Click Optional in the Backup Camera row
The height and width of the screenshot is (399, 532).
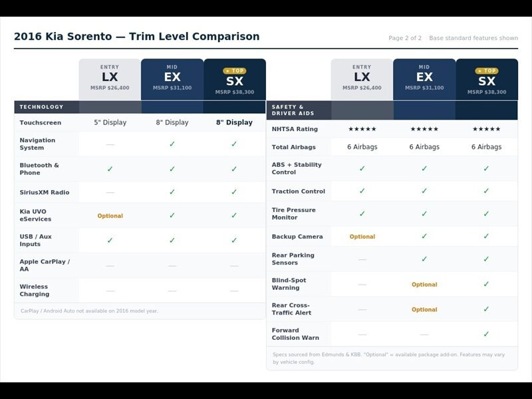pyautogui.click(x=362, y=237)
